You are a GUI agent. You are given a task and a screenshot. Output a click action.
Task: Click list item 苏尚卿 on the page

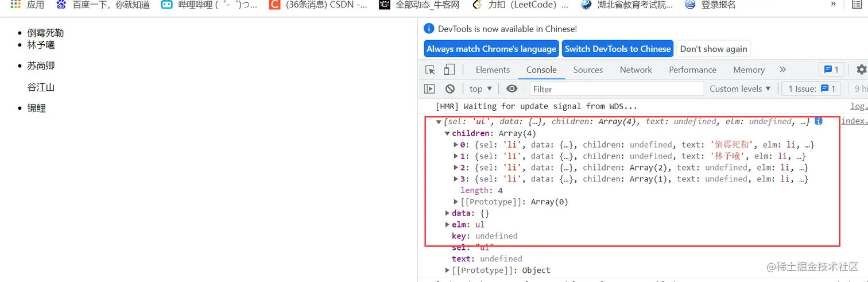tap(41, 66)
